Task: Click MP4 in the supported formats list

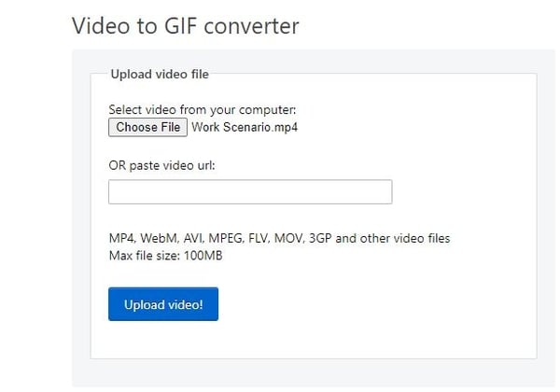Action: click(121, 239)
